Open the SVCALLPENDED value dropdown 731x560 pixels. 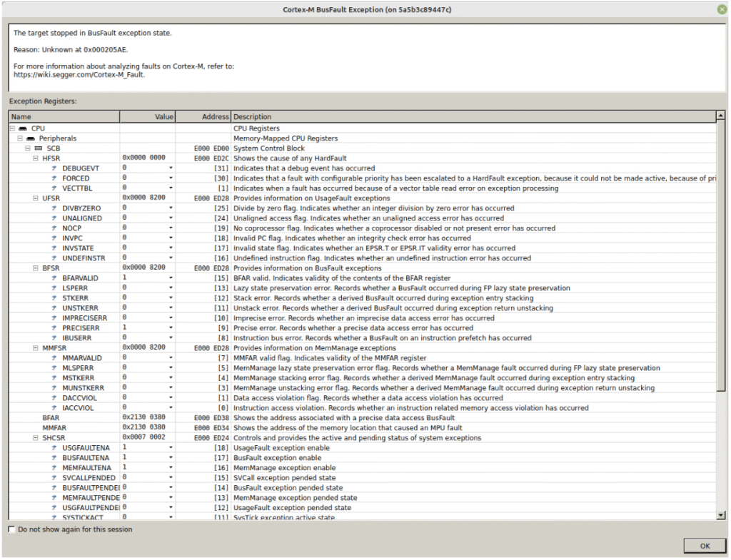point(171,478)
